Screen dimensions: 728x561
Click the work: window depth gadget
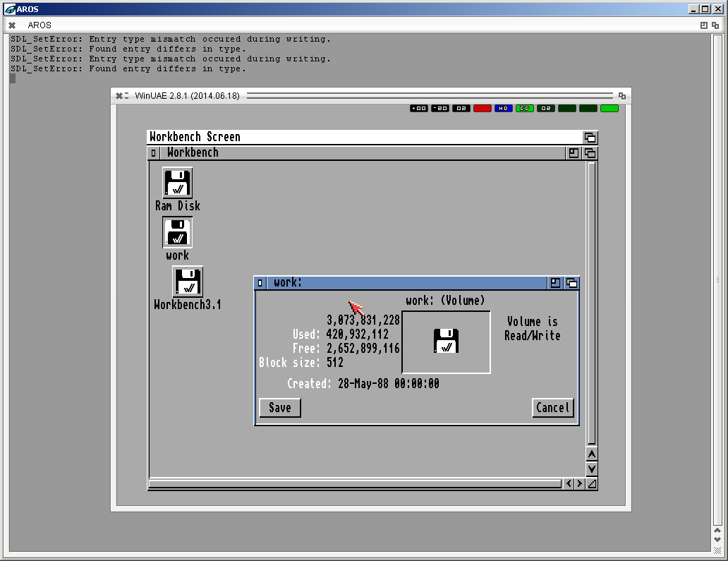[x=571, y=283]
